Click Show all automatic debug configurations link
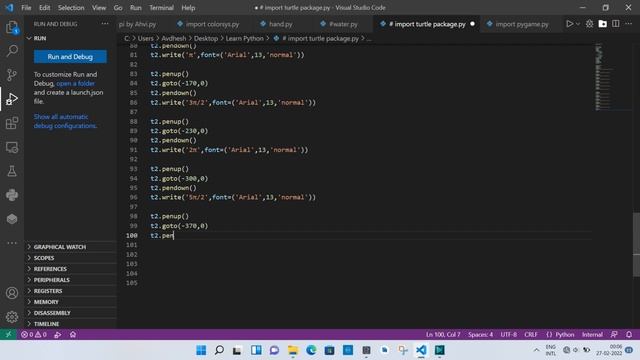 (x=65, y=121)
